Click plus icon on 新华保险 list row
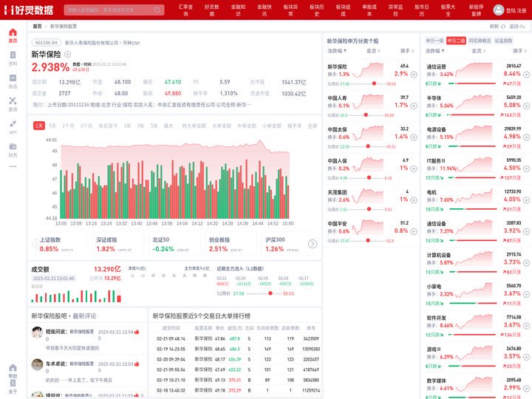This screenshot has height=399, width=532. coord(414,75)
